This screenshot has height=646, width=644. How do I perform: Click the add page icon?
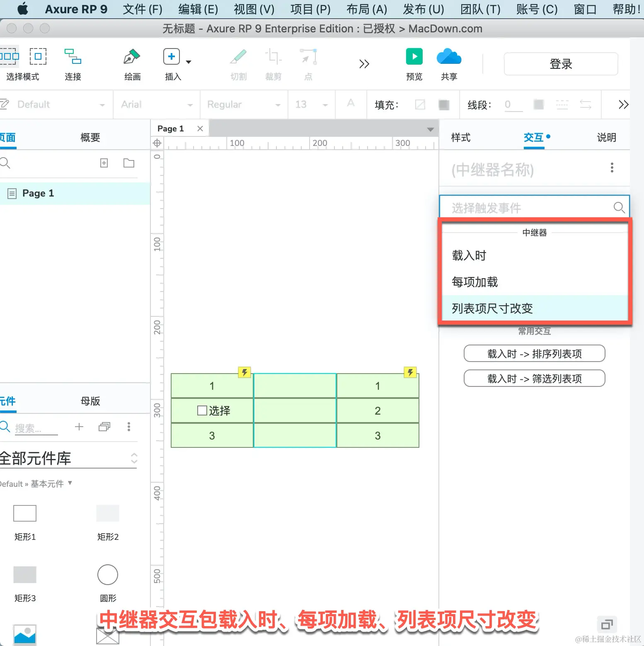click(x=104, y=163)
